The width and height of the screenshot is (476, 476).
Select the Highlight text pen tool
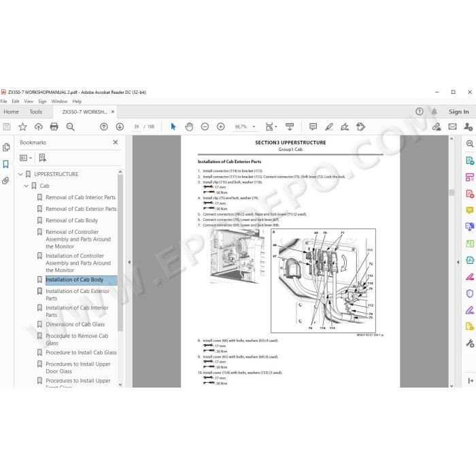click(329, 126)
